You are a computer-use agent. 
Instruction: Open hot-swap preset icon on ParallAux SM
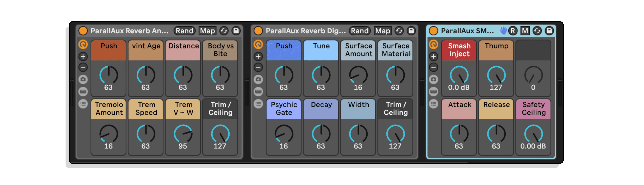click(537, 31)
